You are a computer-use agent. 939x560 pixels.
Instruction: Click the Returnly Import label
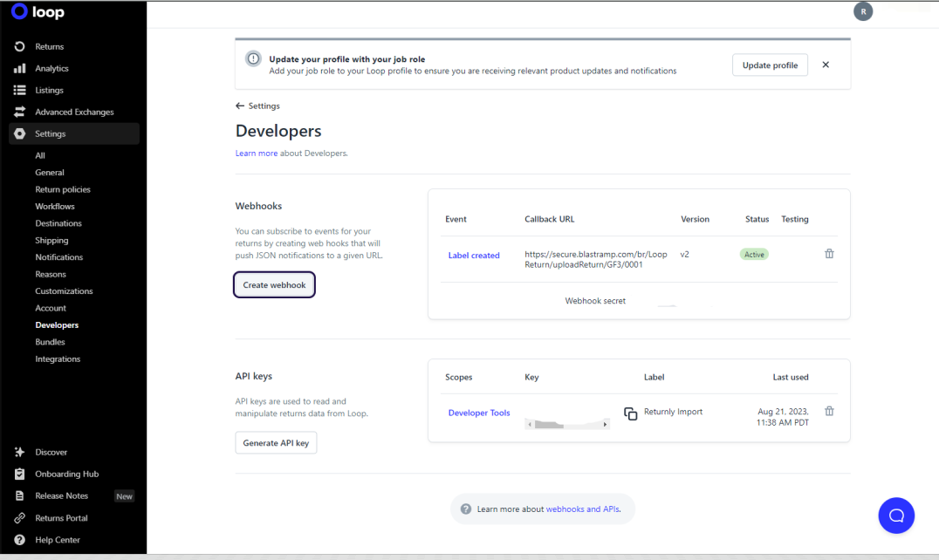click(673, 412)
